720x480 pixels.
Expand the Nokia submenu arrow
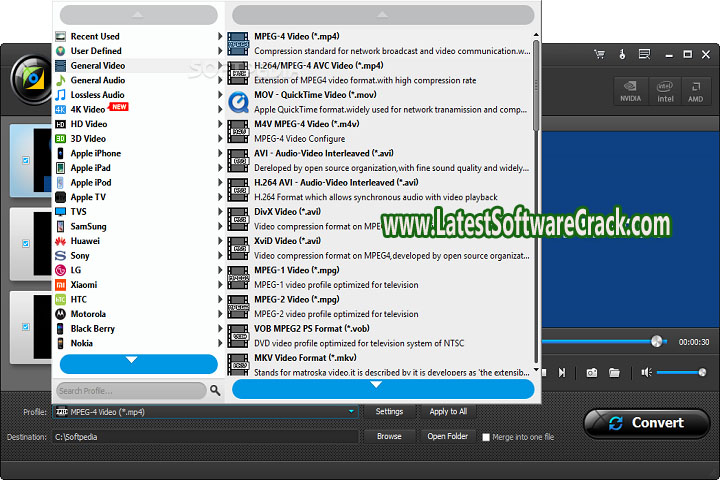[220, 343]
